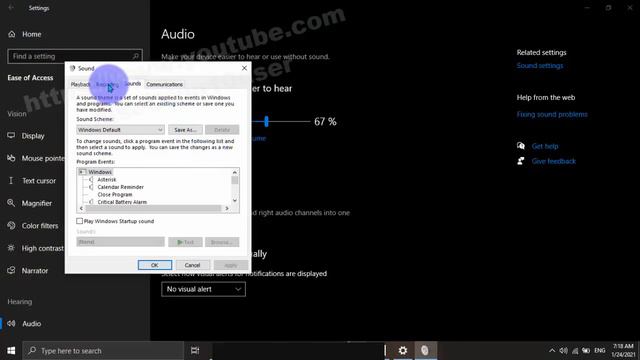Viewport: 640px width, 360px height.
Task: Switch to the Playback tab
Action: [x=80, y=84]
